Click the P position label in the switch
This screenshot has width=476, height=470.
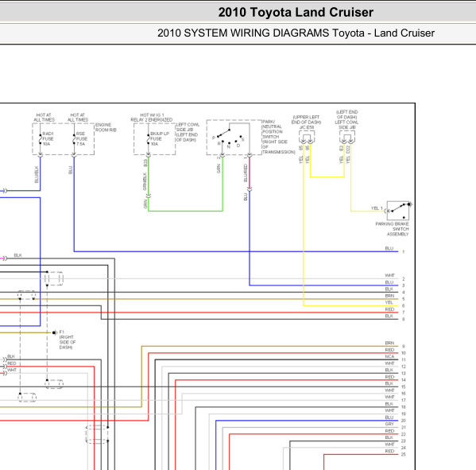214,138
